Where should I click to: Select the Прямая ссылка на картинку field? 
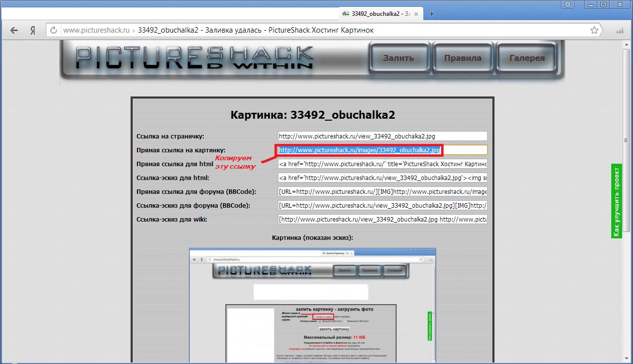click(x=382, y=150)
